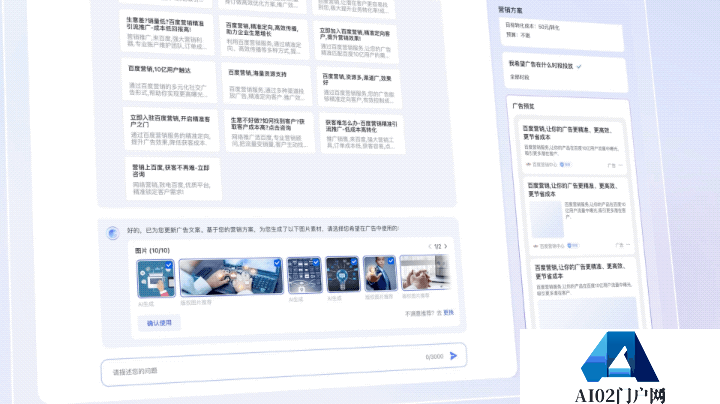Click the 1/2 page indicator text

(438, 247)
